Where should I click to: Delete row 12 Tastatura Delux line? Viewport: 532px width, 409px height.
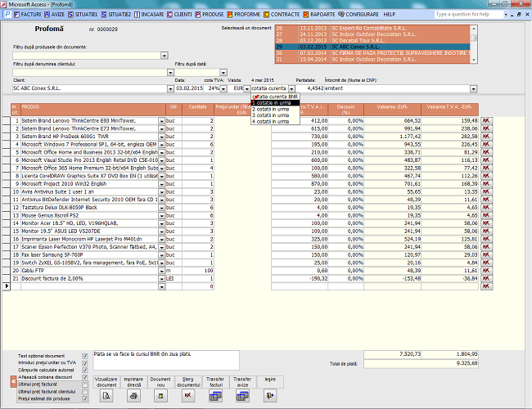[x=486, y=208]
